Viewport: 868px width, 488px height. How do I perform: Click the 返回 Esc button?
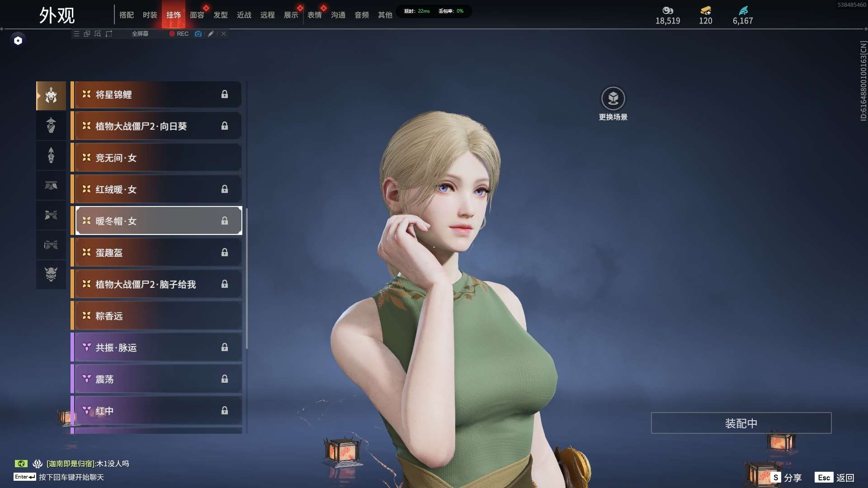835,478
